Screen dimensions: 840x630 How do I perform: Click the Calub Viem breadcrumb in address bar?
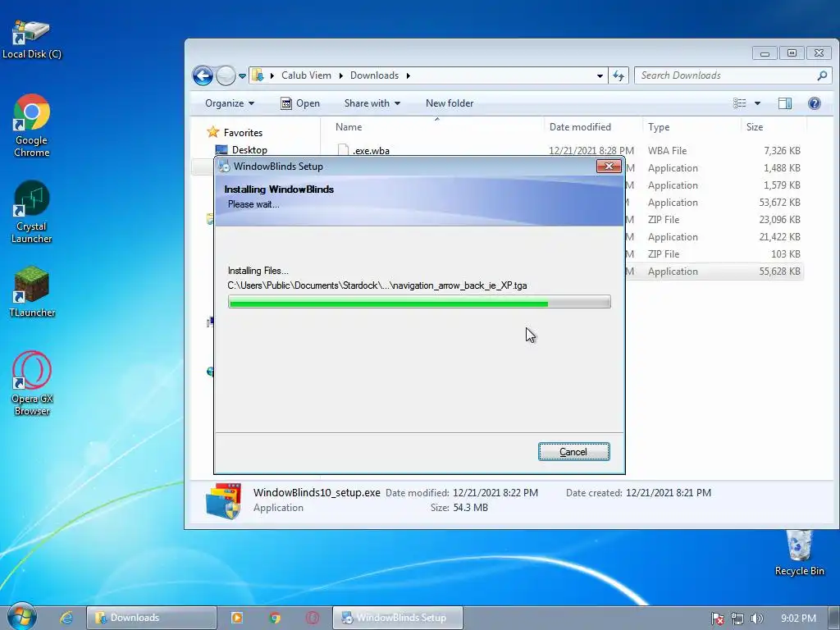307,75
